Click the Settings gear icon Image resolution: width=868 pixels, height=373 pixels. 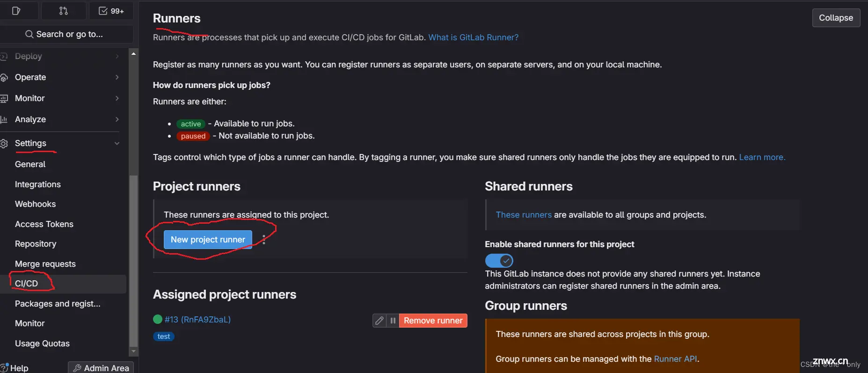(x=4, y=143)
